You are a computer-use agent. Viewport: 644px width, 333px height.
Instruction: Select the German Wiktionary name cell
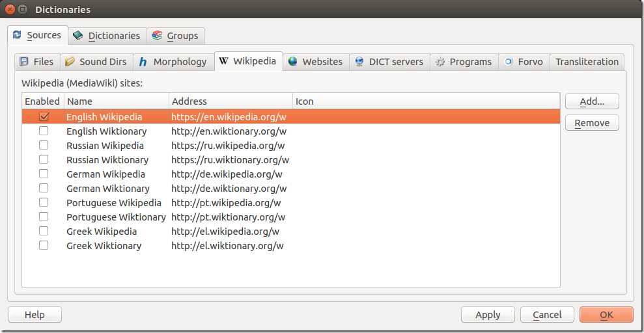click(x=116, y=188)
